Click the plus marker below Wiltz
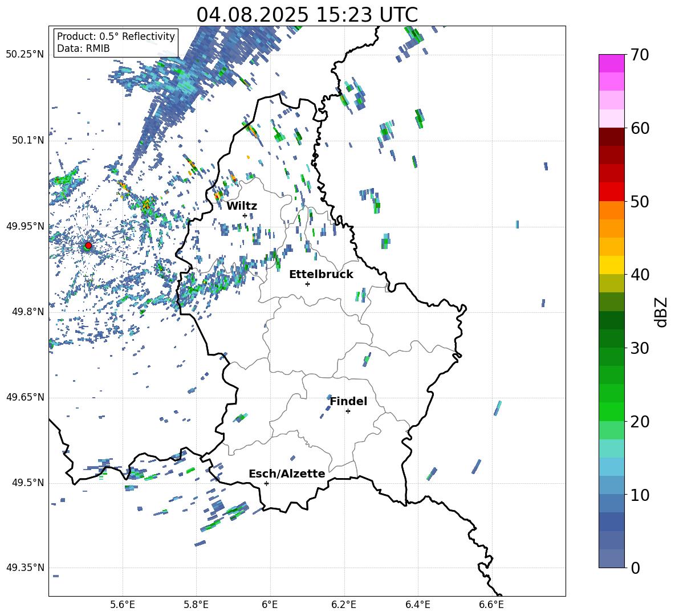The image size is (675, 616). [245, 215]
